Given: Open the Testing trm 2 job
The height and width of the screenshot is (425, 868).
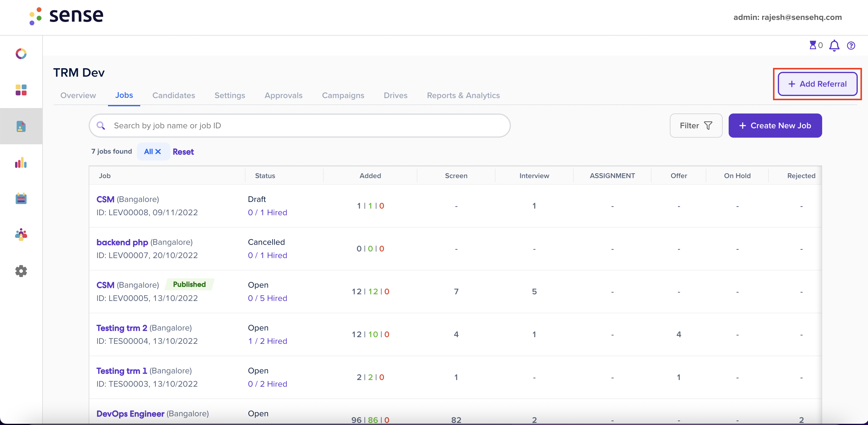Looking at the screenshot, I should 122,328.
